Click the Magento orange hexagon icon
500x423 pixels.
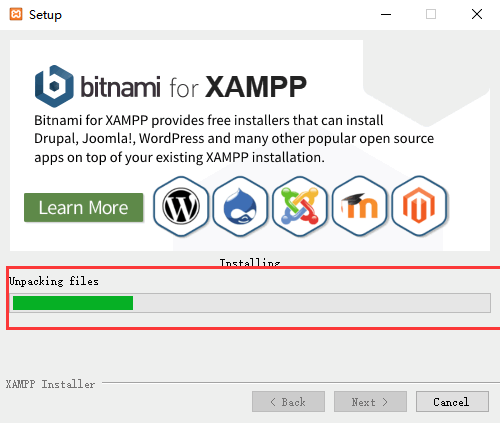pos(419,206)
